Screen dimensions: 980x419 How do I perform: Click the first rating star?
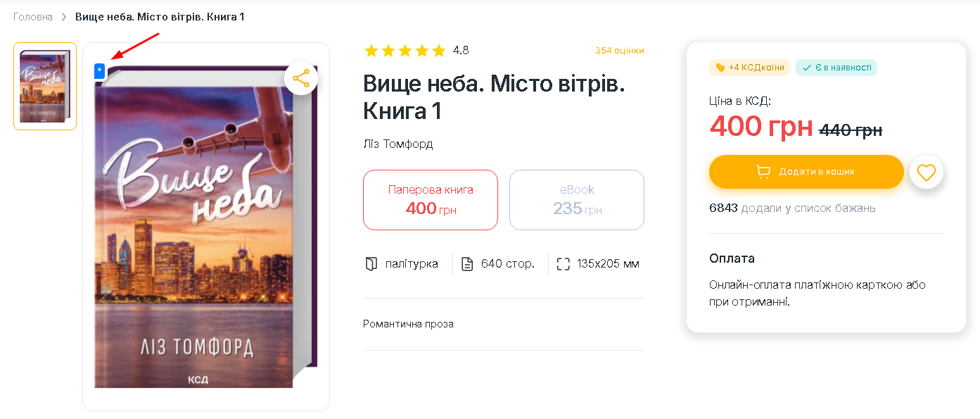[371, 51]
